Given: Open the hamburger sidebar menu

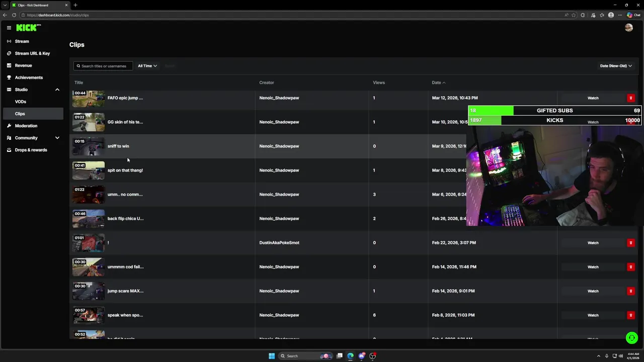Looking at the screenshot, I should [x=9, y=28].
